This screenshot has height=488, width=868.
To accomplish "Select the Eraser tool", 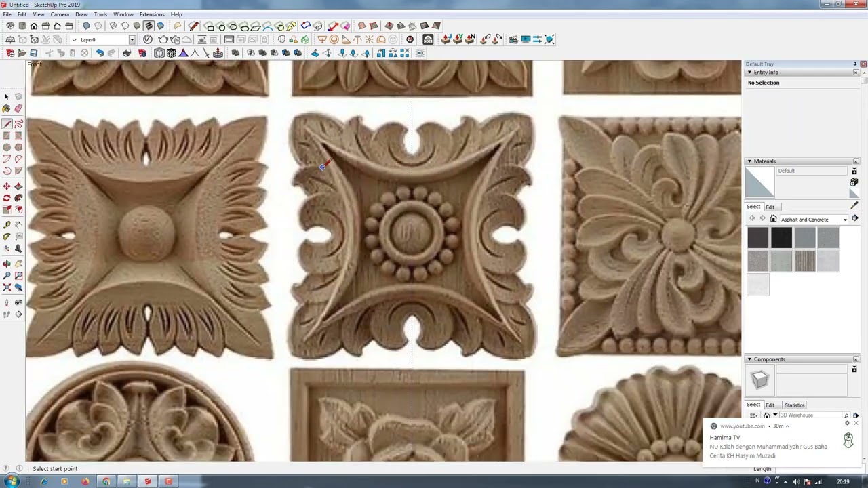I will click(18, 108).
